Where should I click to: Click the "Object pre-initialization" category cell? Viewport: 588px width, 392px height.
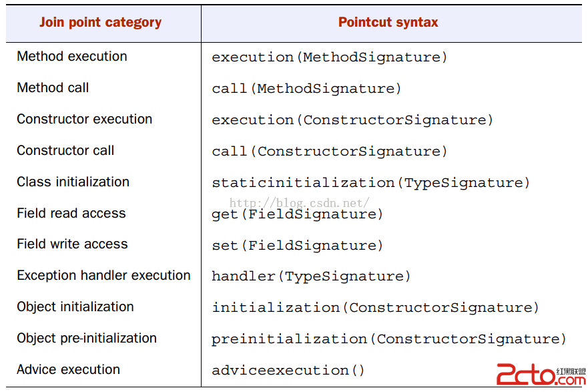coord(87,339)
